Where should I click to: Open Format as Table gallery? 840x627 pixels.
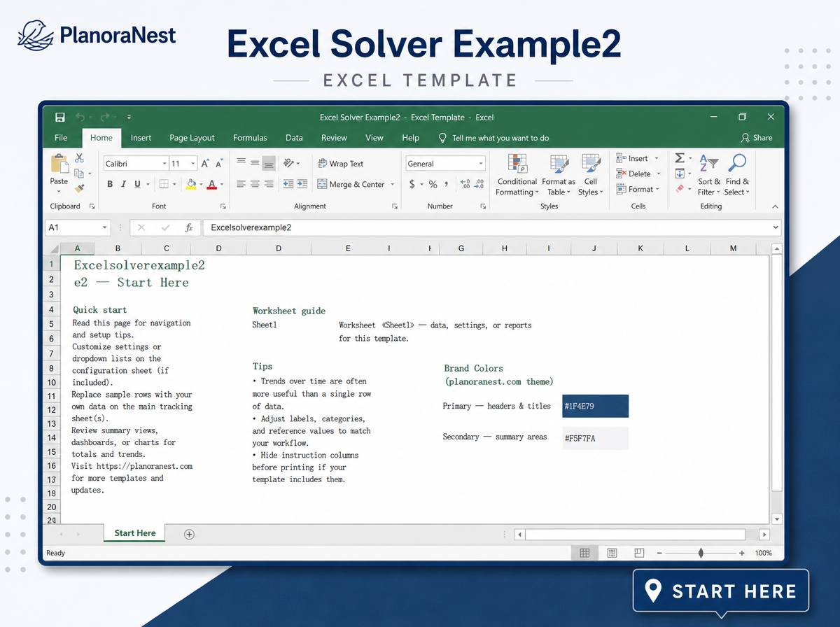(x=559, y=175)
